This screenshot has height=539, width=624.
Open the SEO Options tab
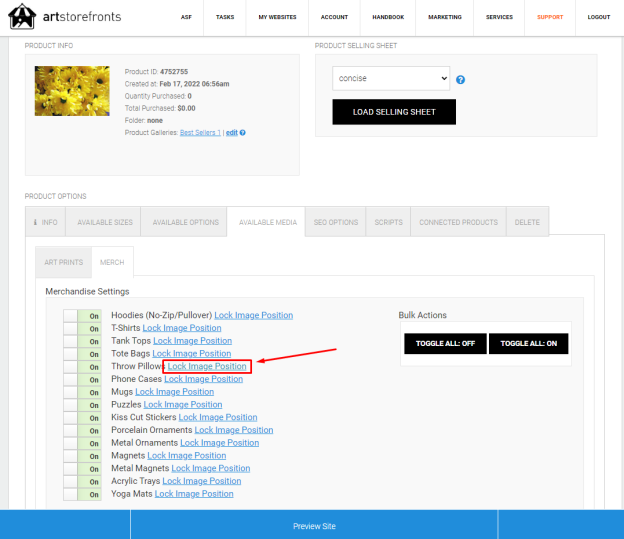336,222
